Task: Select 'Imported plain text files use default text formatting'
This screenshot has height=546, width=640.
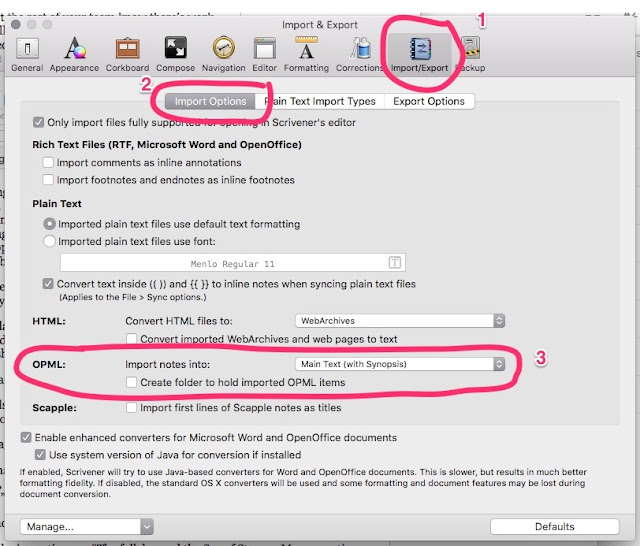Action: coord(49,224)
